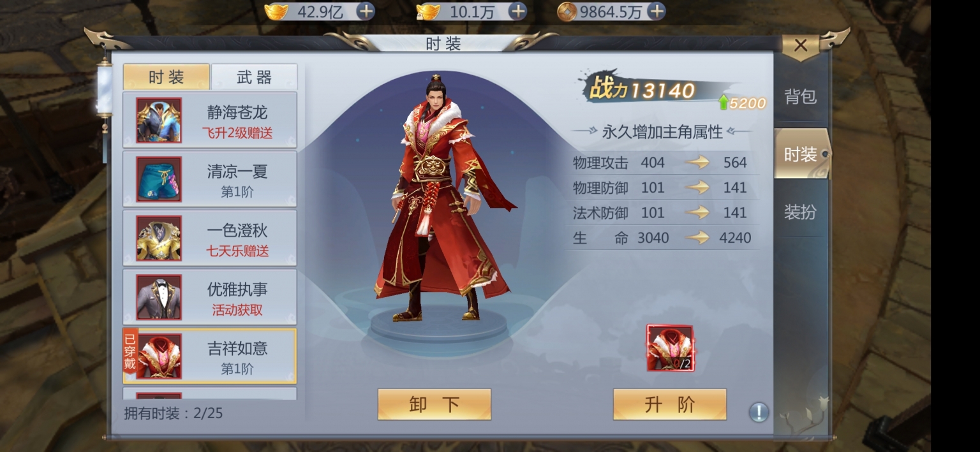The height and width of the screenshot is (452, 980).
Task: Select the 优雅执事 suit icon
Action: [159, 297]
